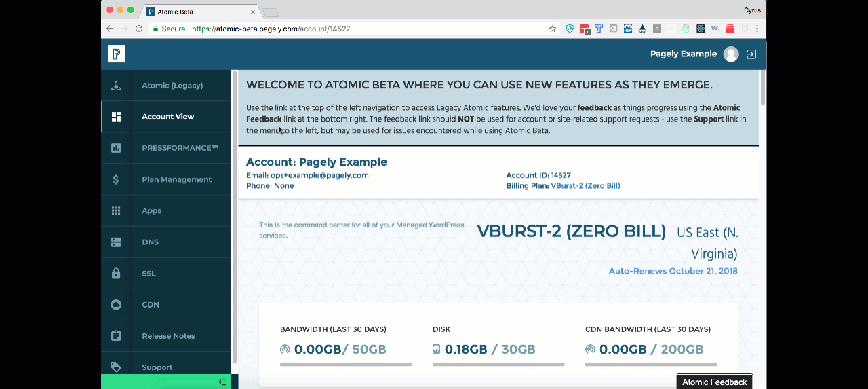868x389 pixels.
Task: Click the Account ID: 14527 text
Action: [x=538, y=175]
